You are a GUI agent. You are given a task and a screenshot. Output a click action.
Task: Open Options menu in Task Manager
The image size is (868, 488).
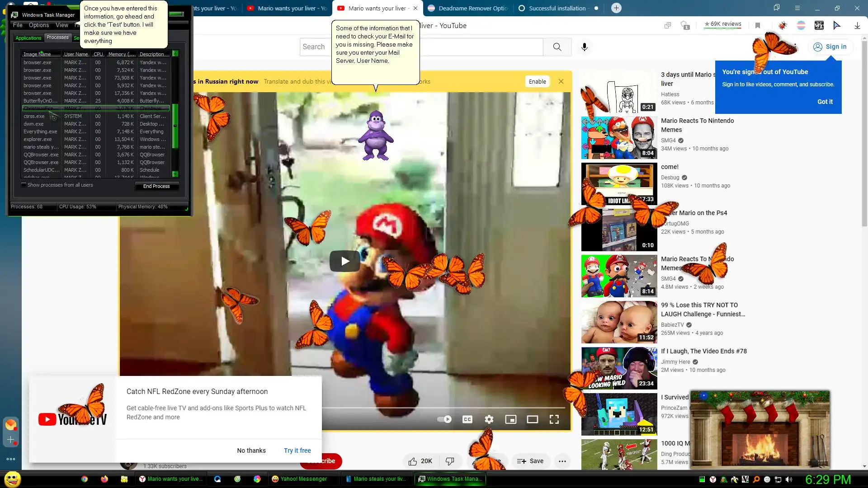39,25
